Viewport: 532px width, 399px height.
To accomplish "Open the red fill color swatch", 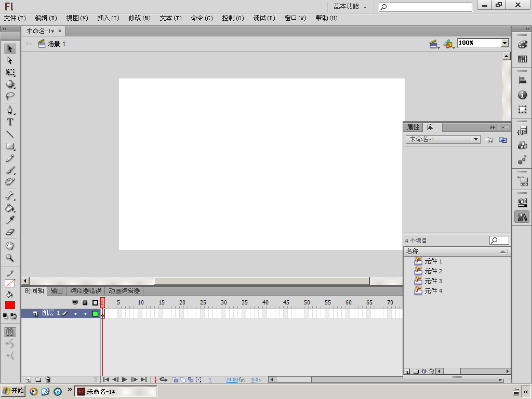I will point(10,305).
